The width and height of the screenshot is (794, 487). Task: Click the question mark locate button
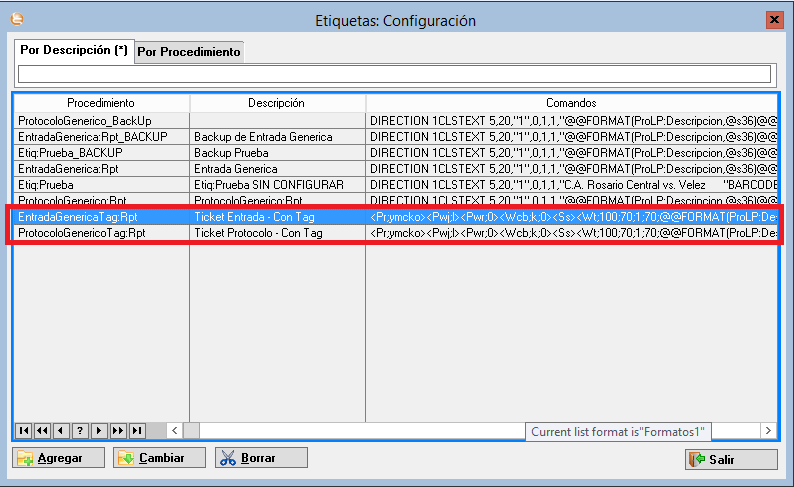point(80,430)
